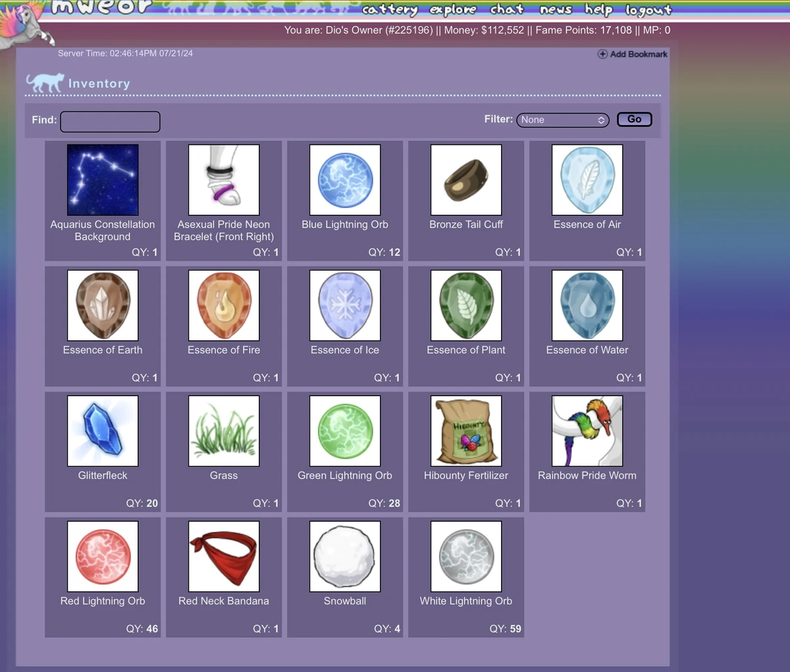Click the White Lightning Orb item icon
The height and width of the screenshot is (672, 790).
pos(465,556)
